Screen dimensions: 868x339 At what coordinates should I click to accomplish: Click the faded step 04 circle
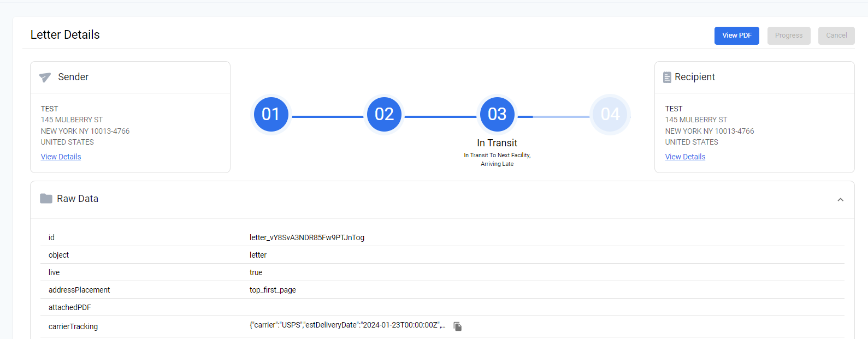610,114
